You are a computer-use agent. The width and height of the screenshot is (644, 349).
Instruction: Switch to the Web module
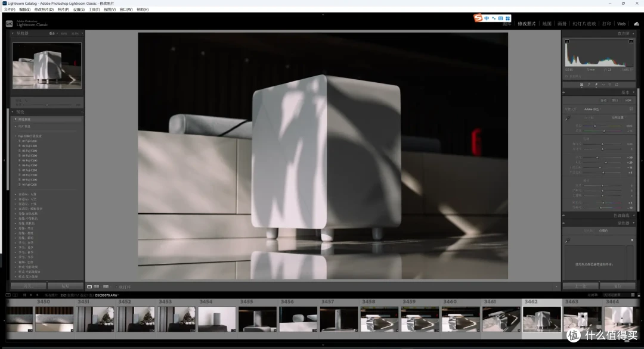621,24
